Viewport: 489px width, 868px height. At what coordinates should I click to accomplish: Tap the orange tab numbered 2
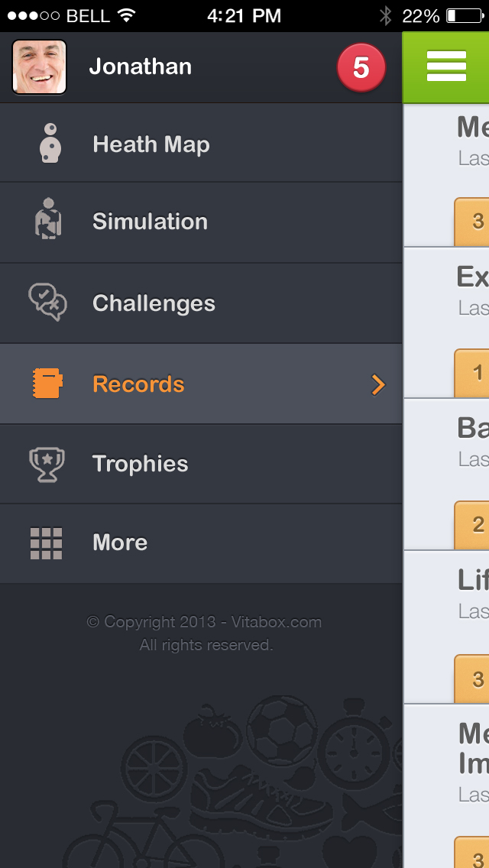pyautogui.click(x=474, y=525)
